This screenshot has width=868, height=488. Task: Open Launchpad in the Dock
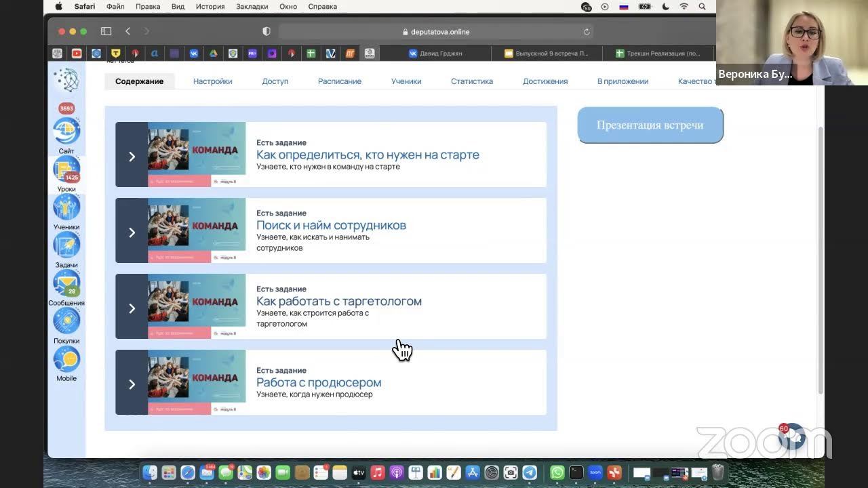[x=169, y=472]
